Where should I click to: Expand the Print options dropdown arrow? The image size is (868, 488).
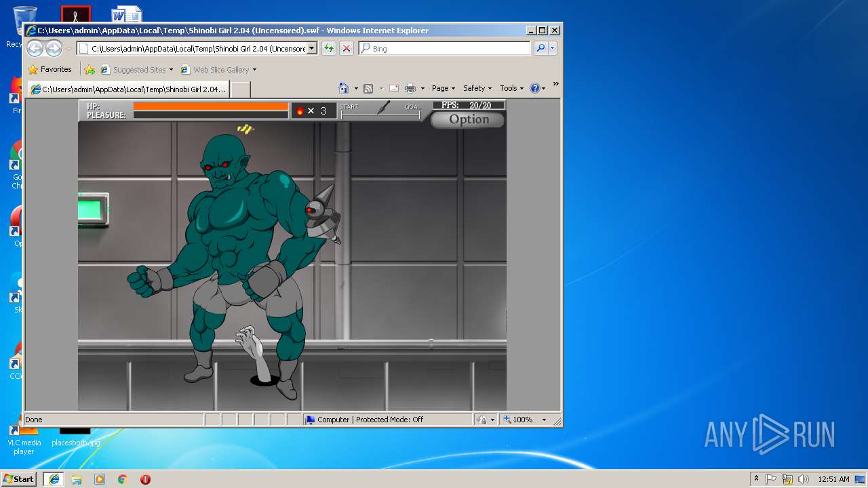tap(422, 89)
